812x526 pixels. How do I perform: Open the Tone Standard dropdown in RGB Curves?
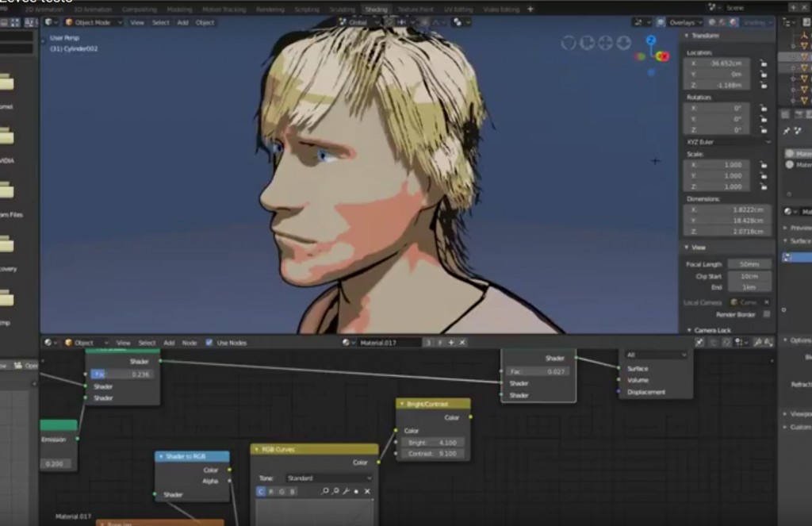[328, 478]
